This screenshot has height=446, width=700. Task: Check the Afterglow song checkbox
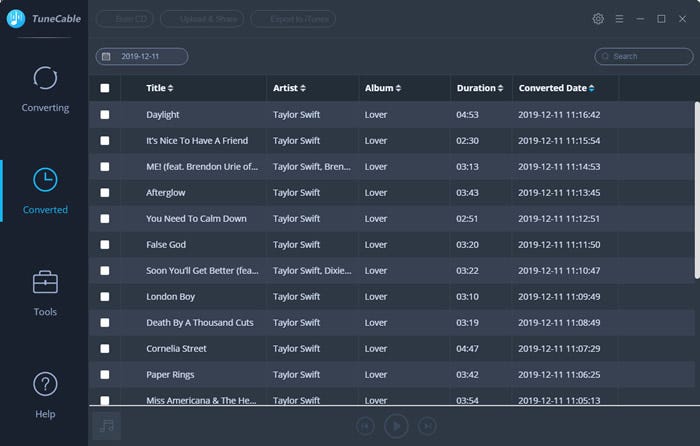coord(105,192)
